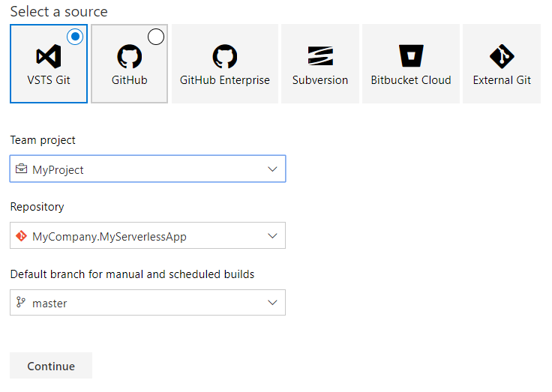Click the Default branch for manual builds label
The height and width of the screenshot is (392, 552).
(132, 274)
